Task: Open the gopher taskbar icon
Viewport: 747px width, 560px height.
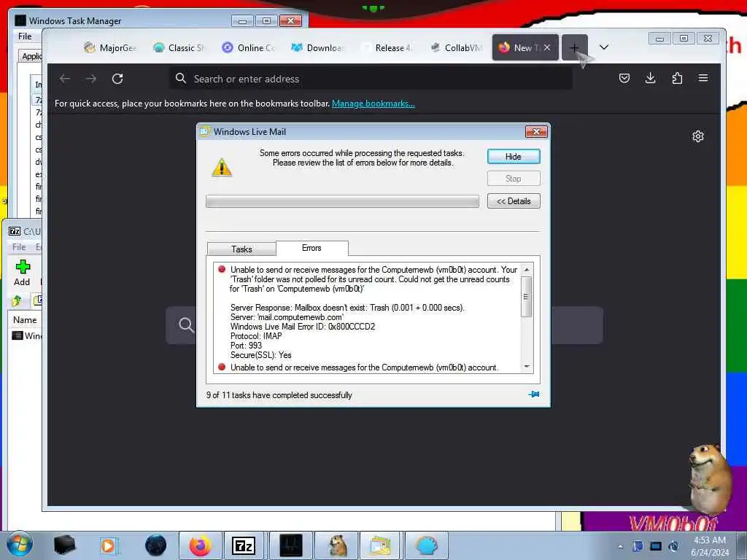Action: point(338,545)
